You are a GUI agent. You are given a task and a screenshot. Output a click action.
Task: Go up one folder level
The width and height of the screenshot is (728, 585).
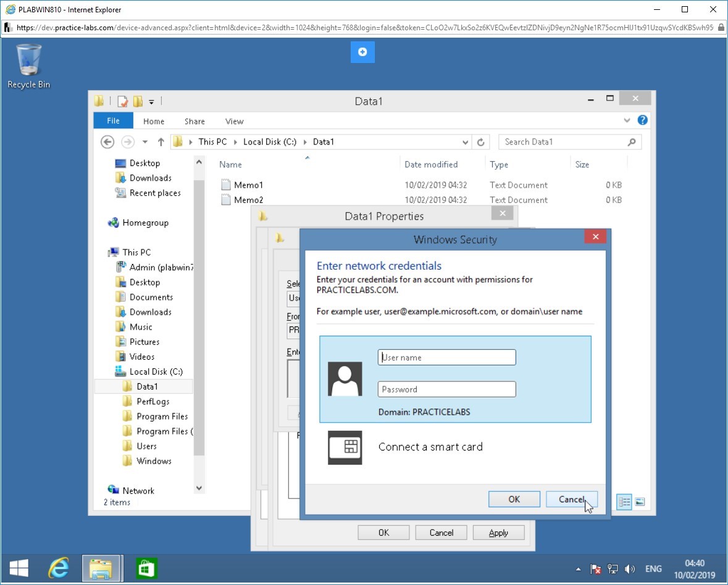(161, 142)
